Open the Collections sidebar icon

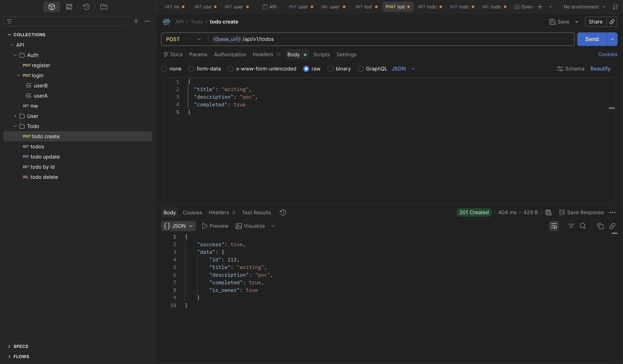coord(52,7)
